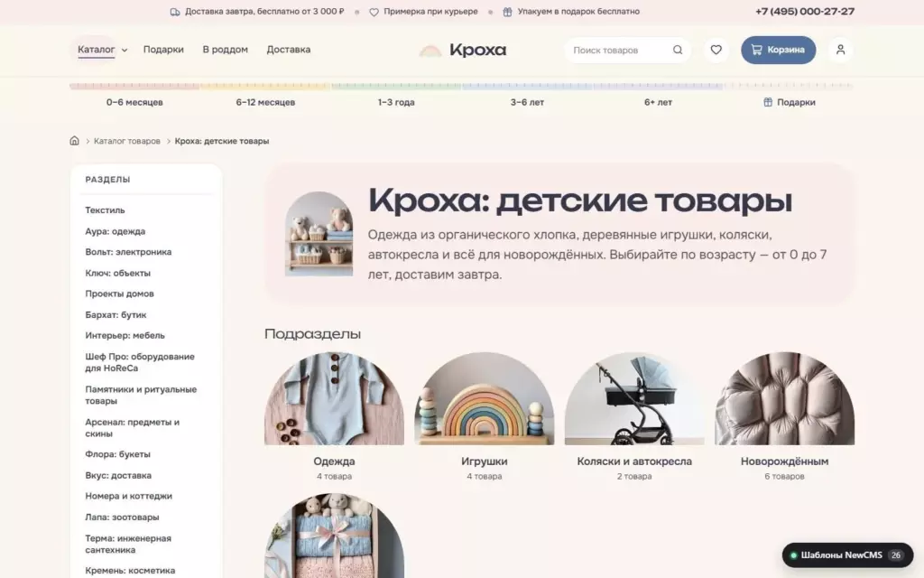Screen dimensions: 924x578
Task: Open the Корзина cart button
Action: [779, 51]
